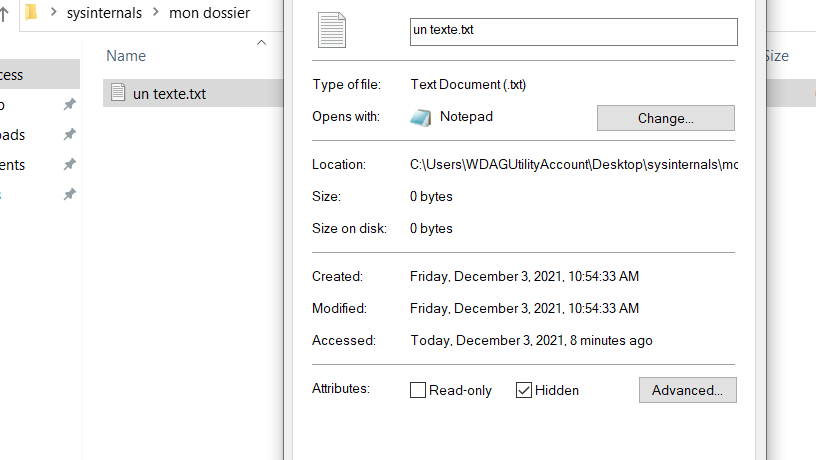Click the Up arrow navigation button
Viewport: 816px width, 460px height.
pos(4,14)
